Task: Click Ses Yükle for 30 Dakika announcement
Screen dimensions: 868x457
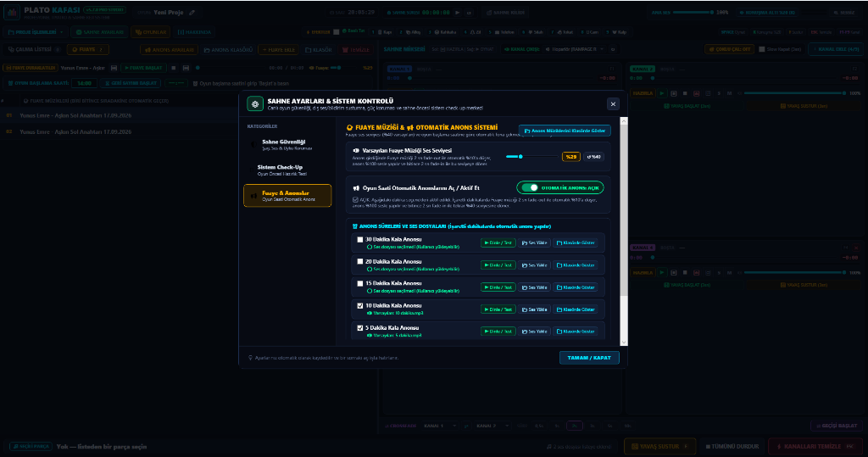Action: tap(535, 242)
